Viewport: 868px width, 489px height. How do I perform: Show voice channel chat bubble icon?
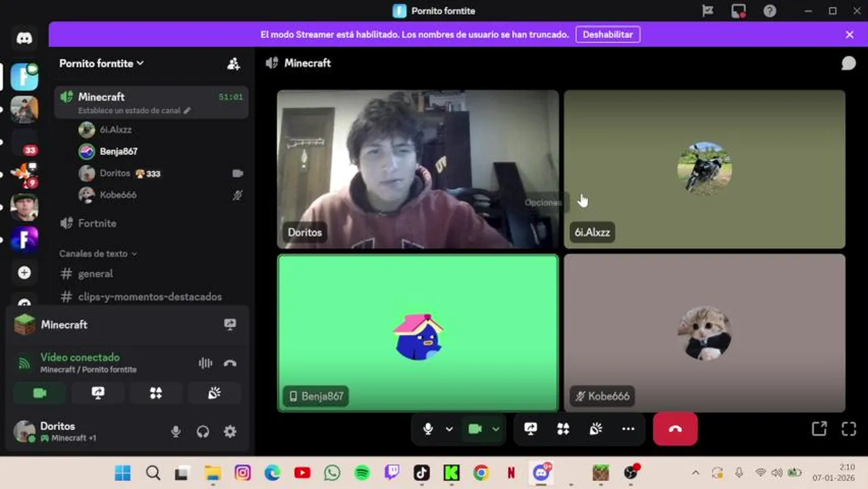tap(848, 63)
